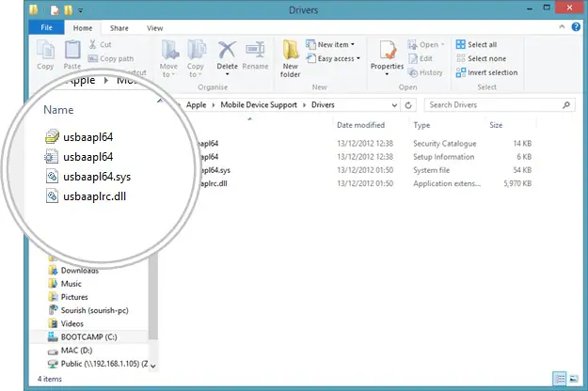Click the Copy to icon

tap(196, 50)
